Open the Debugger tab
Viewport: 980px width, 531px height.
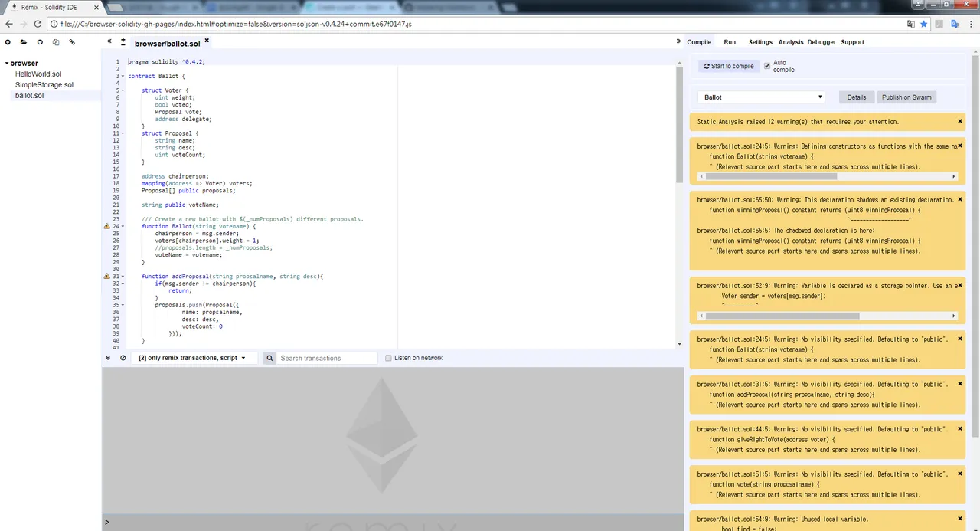(822, 42)
